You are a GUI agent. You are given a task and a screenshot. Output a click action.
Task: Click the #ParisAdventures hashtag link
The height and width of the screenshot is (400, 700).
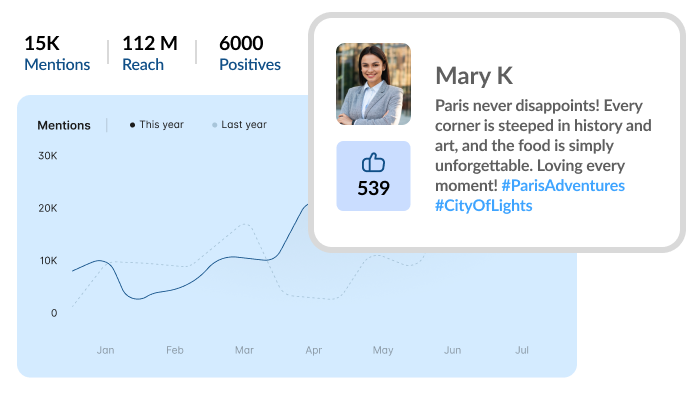(563, 186)
